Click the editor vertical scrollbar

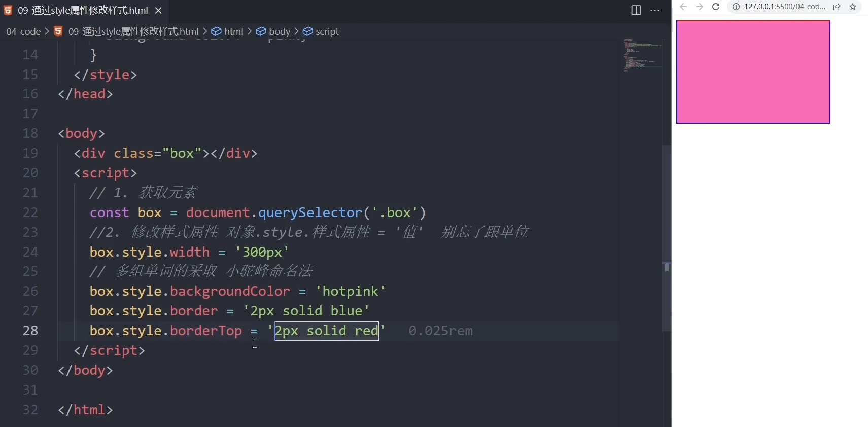click(667, 238)
